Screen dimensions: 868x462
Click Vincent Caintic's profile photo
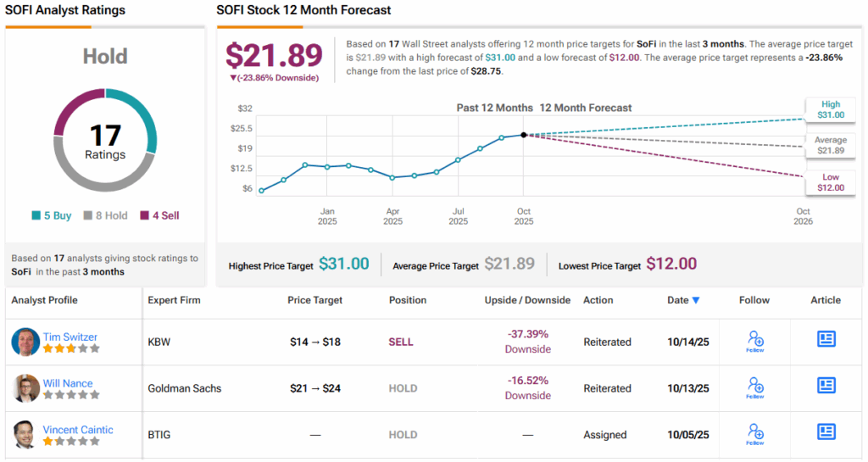pos(26,434)
